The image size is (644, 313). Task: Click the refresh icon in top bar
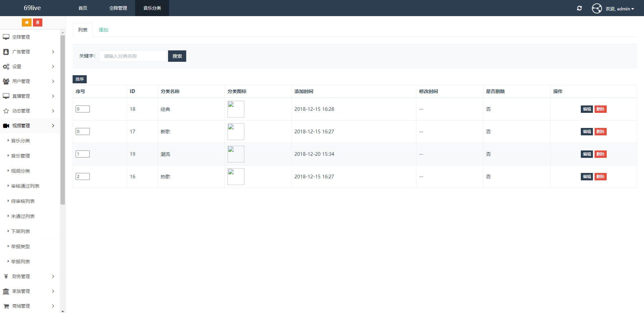coord(579,8)
